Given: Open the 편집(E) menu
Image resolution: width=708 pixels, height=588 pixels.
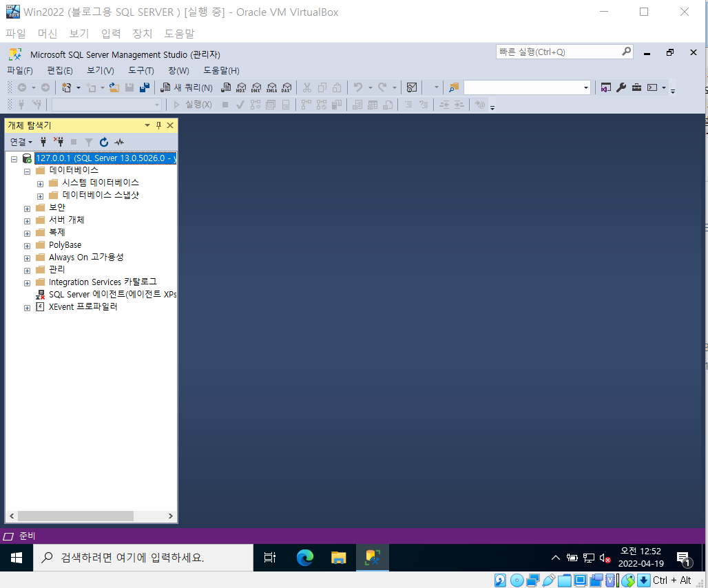Looking at the screenshot, I should tap(60, 71).
